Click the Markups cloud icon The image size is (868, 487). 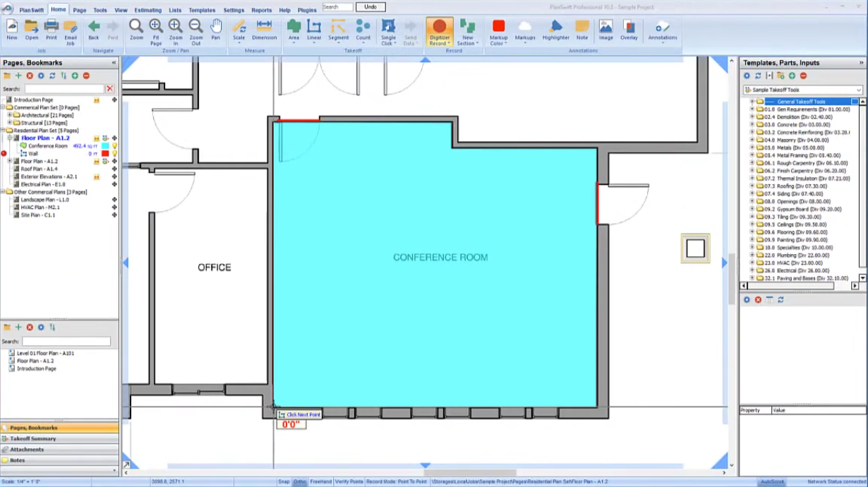pos(525,30)
